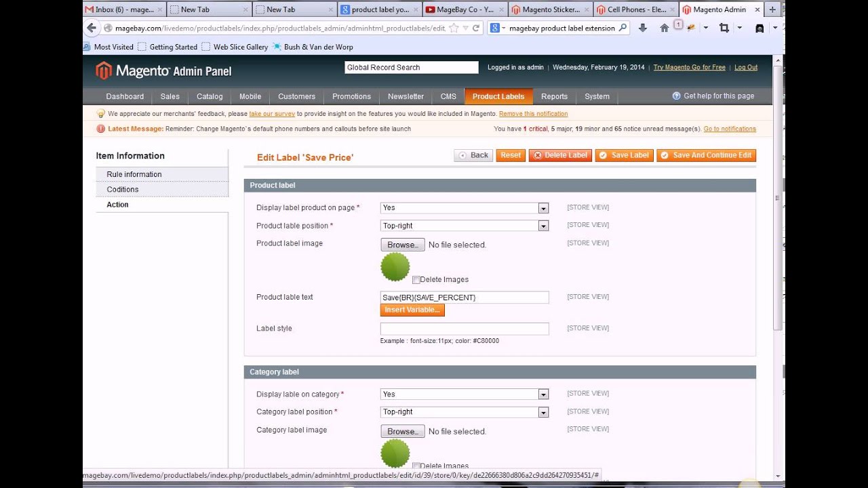This screenshot has height=488, width=868.
Task: Open the address bar history dropdown arrow
Action: pos(465,28)
